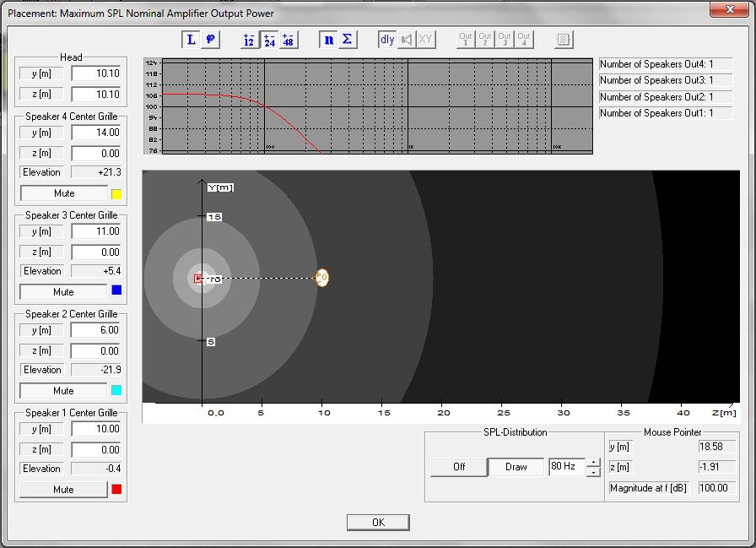Image resolution: width=756 pixels, height=548 pixels.
Task: Click 'Number of Speakers Out4: 1' text
Action: [656, 64]
